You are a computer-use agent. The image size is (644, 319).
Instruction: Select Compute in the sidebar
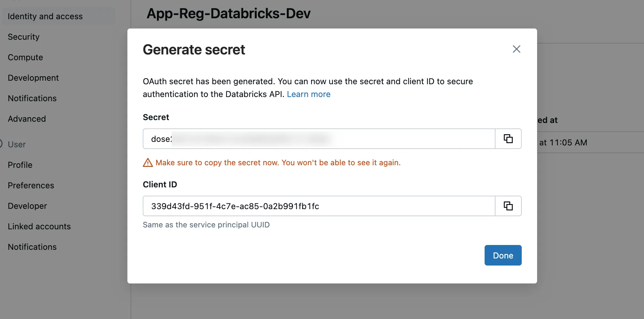point(25,57)
